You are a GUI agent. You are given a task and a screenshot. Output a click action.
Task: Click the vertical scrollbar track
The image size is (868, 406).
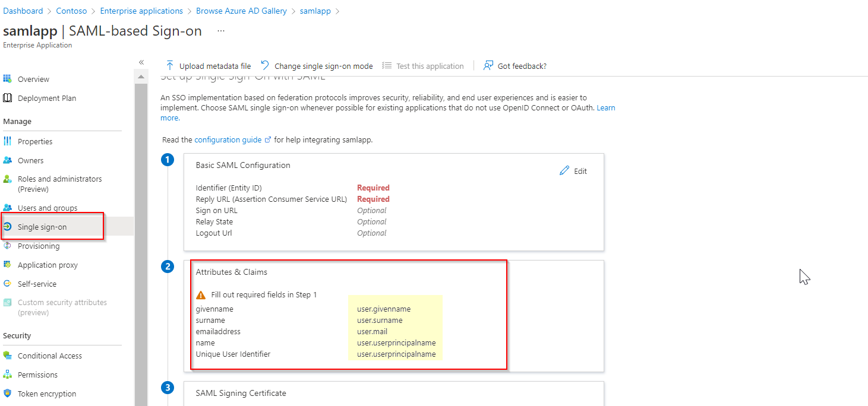pyautogui.click(x=141, y=244)
